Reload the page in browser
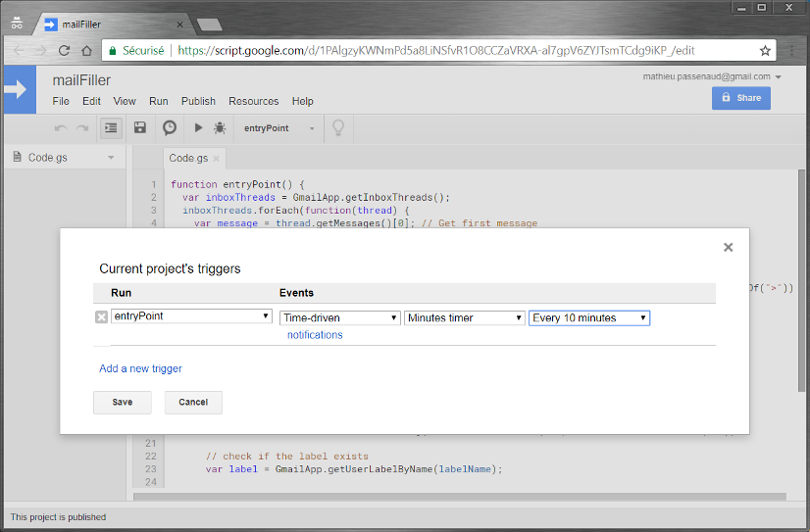 click(x=64, y=51)
